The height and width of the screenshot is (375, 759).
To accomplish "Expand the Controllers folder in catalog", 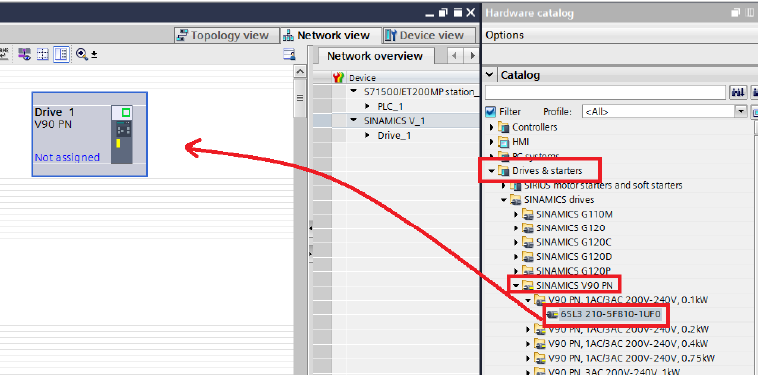I will click(x=492, y=127).
